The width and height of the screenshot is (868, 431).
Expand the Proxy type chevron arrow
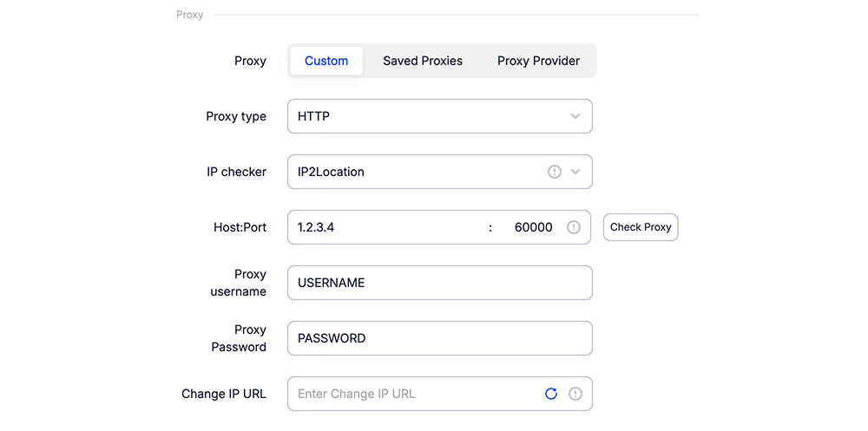575,116
